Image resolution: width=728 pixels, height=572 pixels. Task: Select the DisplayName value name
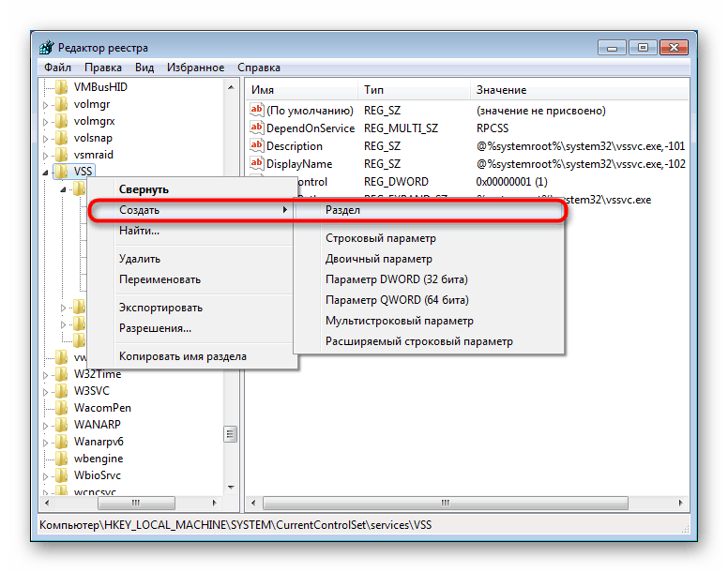pos(299,164)
